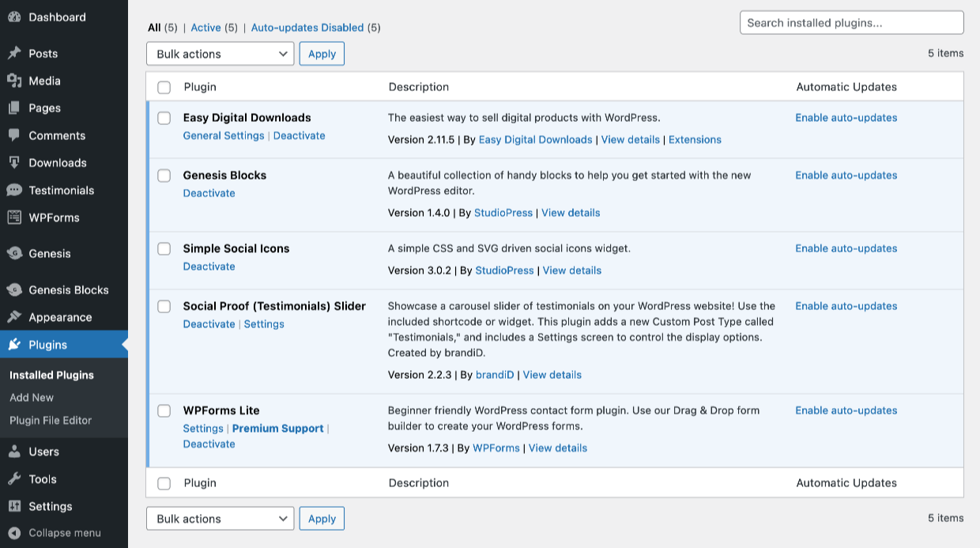Open the bottom Bulk actions dropdown
980x548 pixels.
click(x=220, y=519)
